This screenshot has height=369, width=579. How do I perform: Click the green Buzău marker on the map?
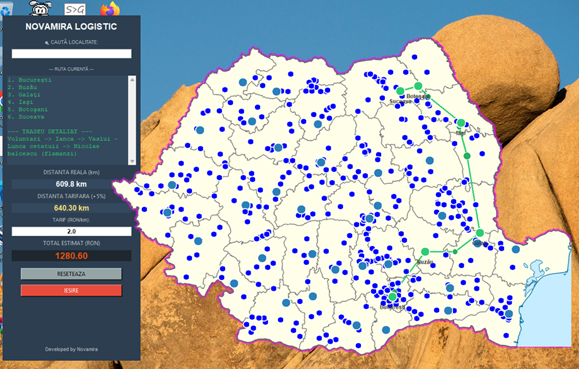tap(425, 252)
